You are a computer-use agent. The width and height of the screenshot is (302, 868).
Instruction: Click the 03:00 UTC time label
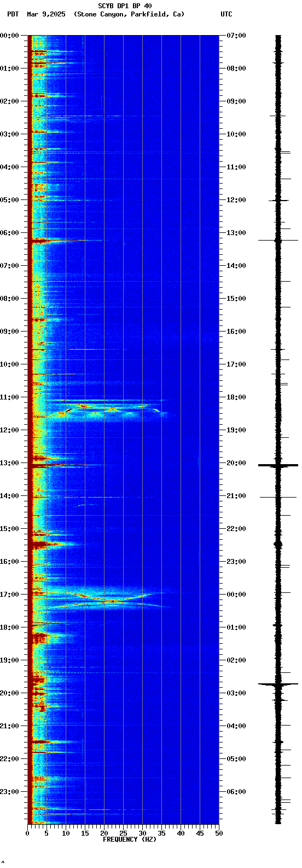coord(236,693)
